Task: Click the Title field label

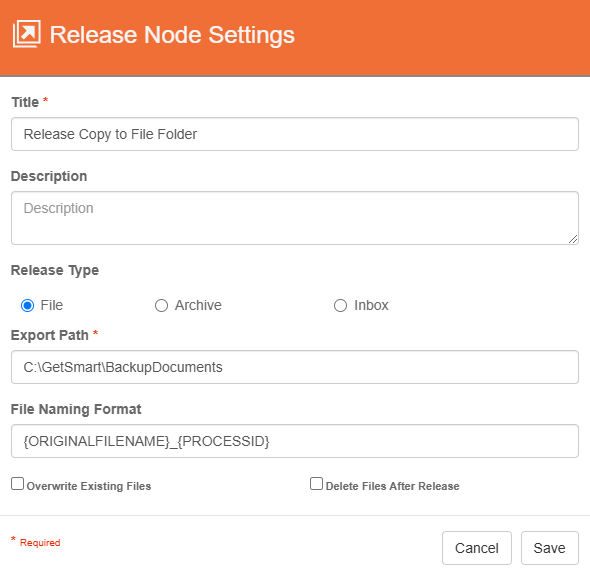Action: tap(25, 102)
